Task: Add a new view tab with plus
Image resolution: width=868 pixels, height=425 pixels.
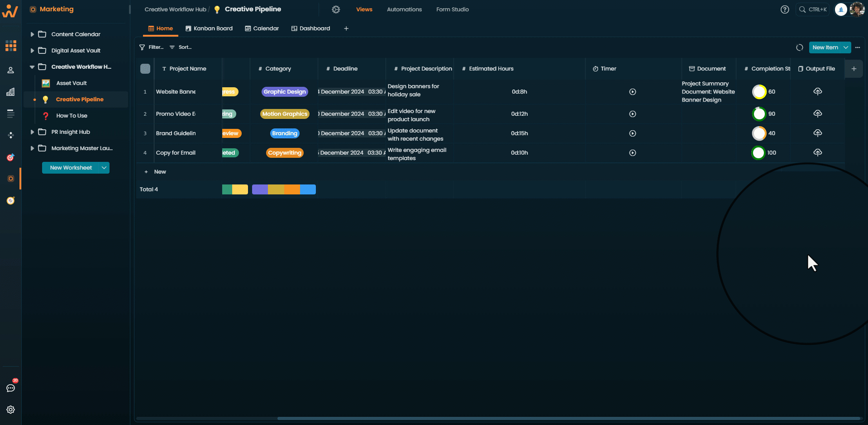Action: pos(346,28)
